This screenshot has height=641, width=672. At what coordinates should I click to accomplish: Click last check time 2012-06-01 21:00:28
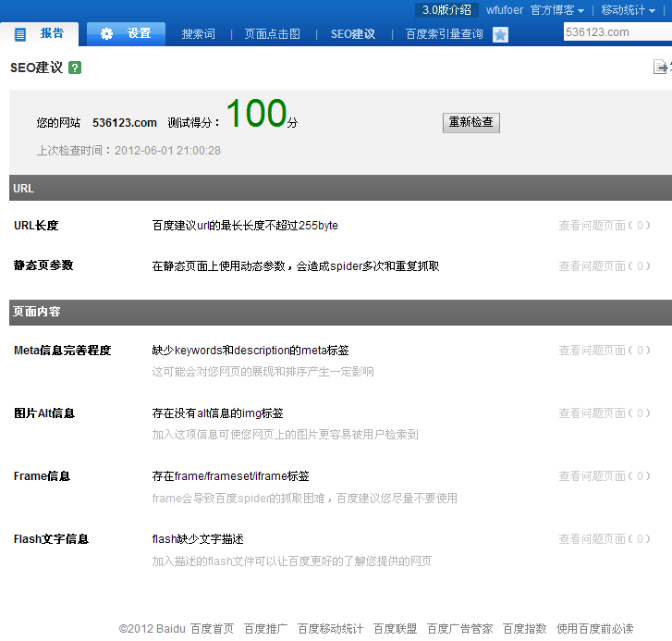(x=167, y=151)
